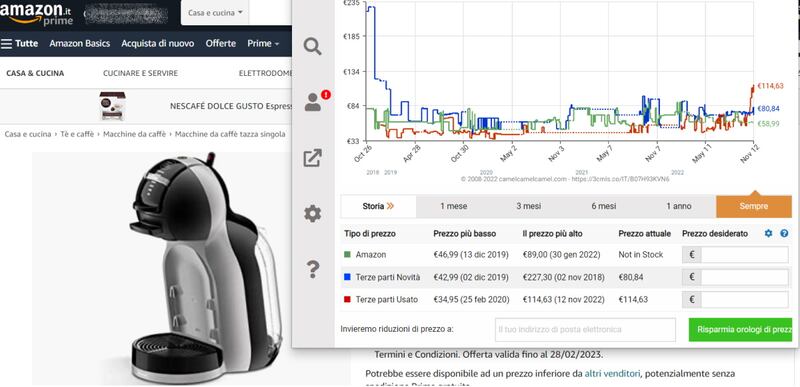Viewport: 800px width, 387px height.
Task: Click the camelcamelcamel.com copyright link under chart
Action: pyautogui.click(x=565, y=179)
